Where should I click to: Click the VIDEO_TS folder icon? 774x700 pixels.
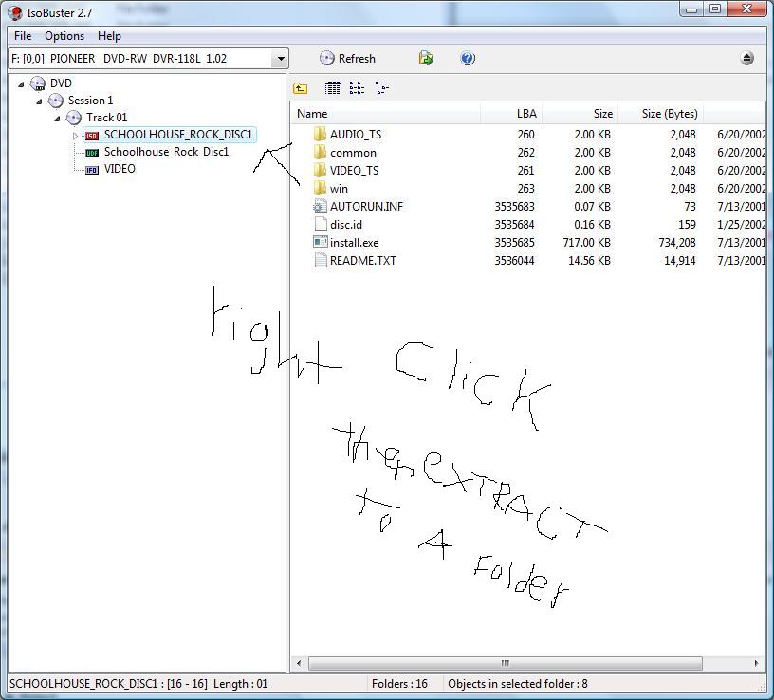click(320, 171)
